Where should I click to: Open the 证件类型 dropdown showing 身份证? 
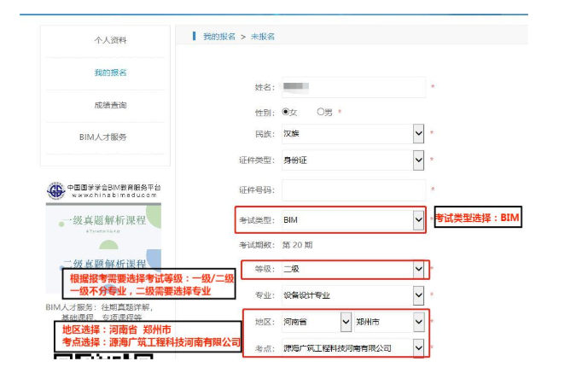pyautogui.click(x=352, y=160)
